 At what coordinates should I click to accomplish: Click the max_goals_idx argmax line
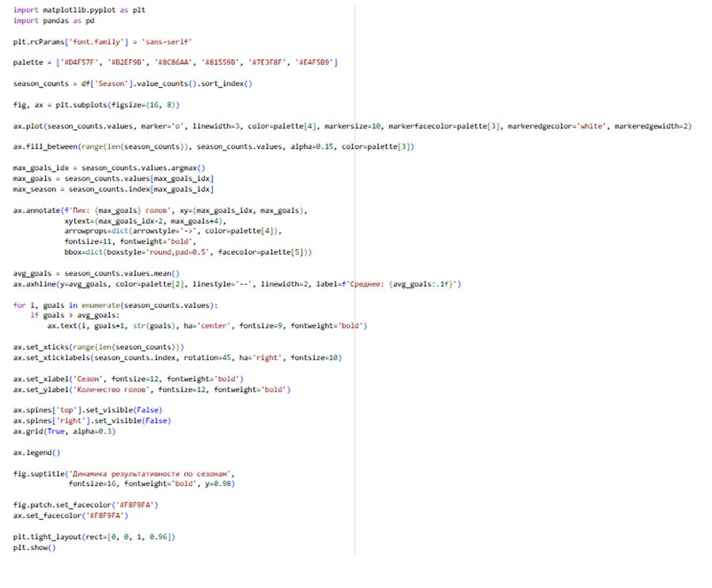[x=109, y=168]
